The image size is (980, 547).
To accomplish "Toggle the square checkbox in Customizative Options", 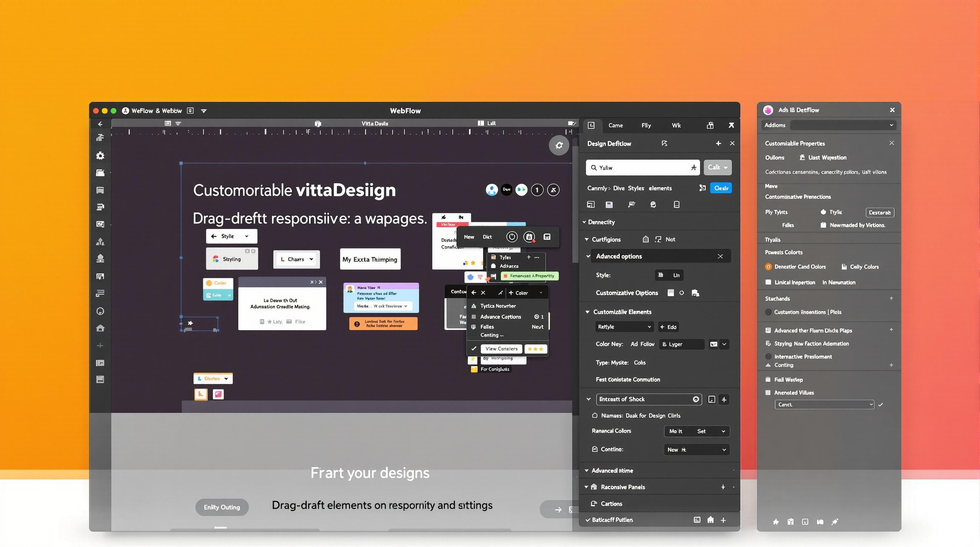I will tap(671, 292).
